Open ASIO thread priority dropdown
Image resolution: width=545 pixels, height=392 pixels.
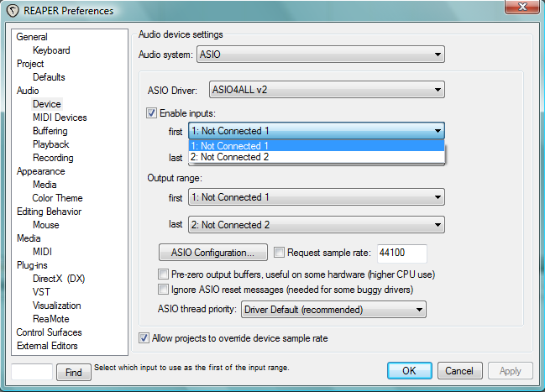point(333,310)
